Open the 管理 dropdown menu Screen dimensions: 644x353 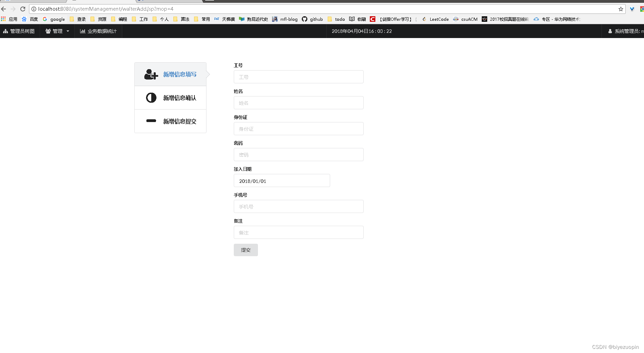(x=57, y=31)
